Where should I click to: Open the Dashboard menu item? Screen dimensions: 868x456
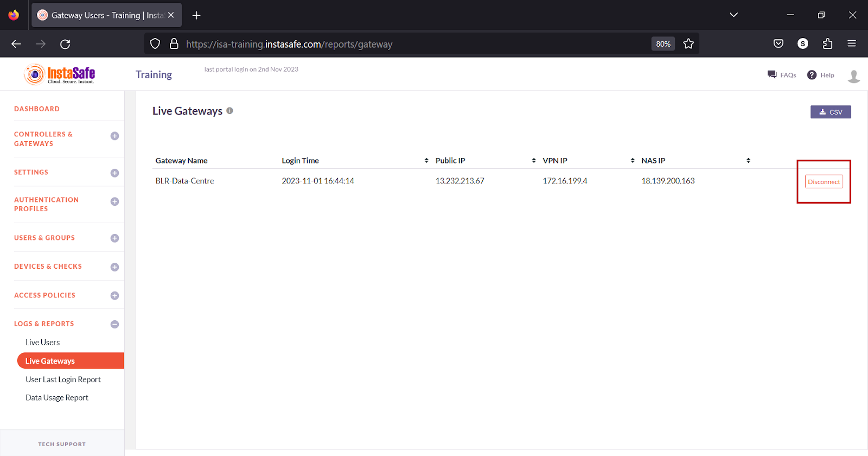tap(37, 109)
